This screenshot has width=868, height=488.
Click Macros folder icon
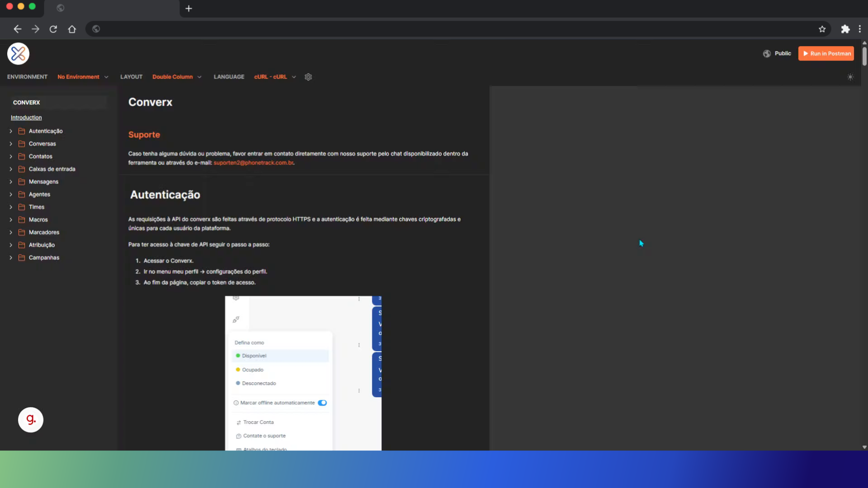[21, 220]
